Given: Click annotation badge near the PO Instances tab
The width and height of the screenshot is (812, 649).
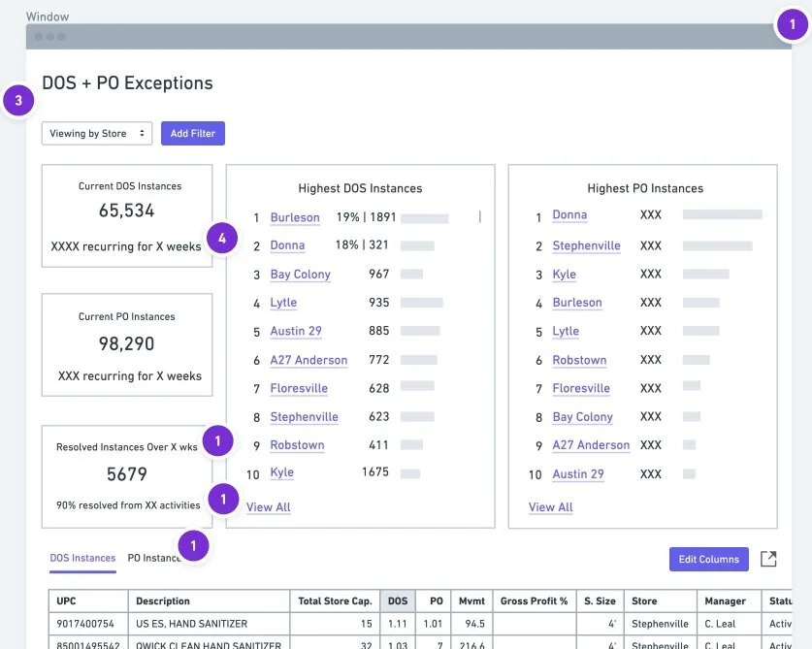Looking at the screenshot, I should tap(193, 545).
